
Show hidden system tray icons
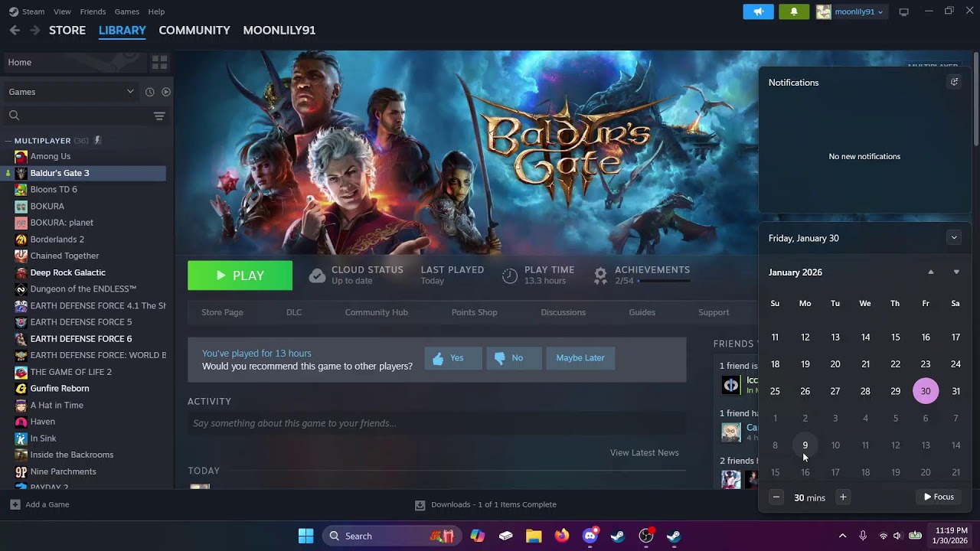pyautogui.click(x=842, y=536)
